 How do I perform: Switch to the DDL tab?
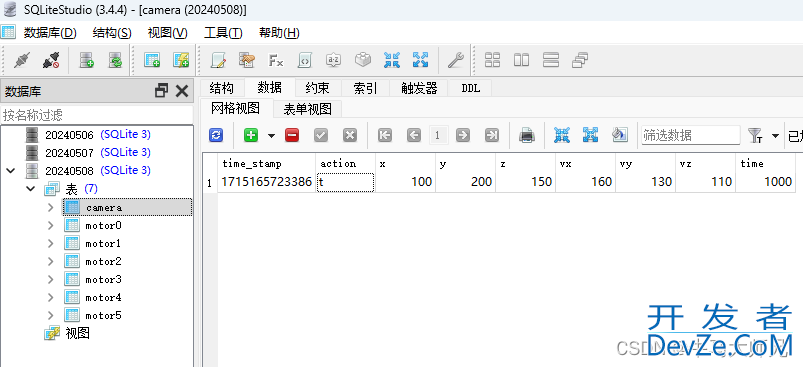pyautogui.click(x=471, y=88)
